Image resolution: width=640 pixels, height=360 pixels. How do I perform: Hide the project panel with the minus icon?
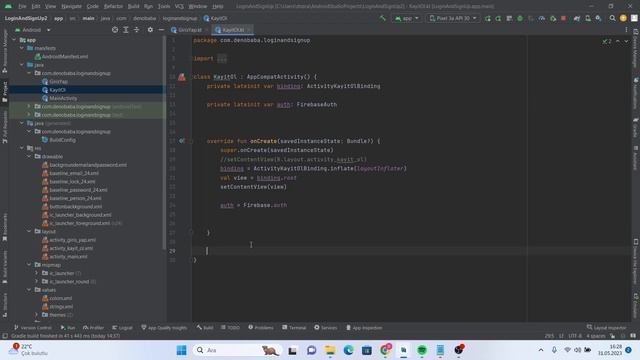click(x=161, y=30)
